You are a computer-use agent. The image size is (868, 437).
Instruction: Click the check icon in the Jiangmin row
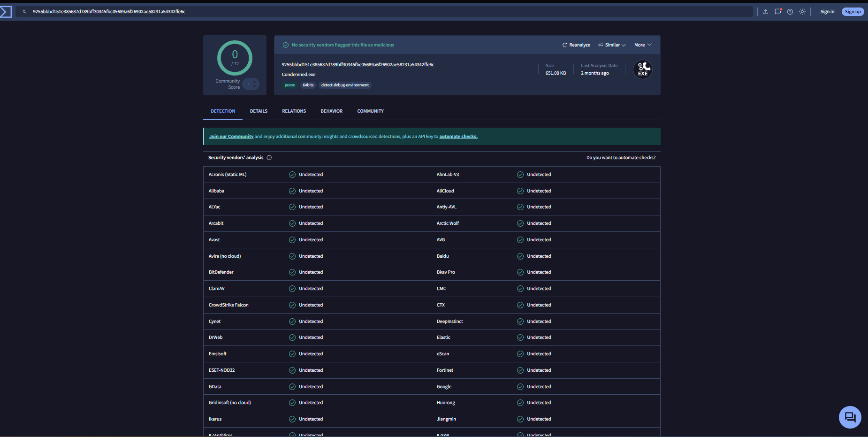pos(520,419)
